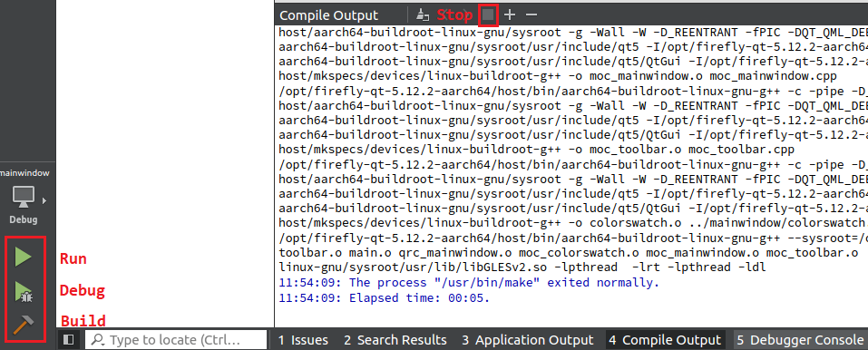Stop the build in Compile Output

pos(488,15)
